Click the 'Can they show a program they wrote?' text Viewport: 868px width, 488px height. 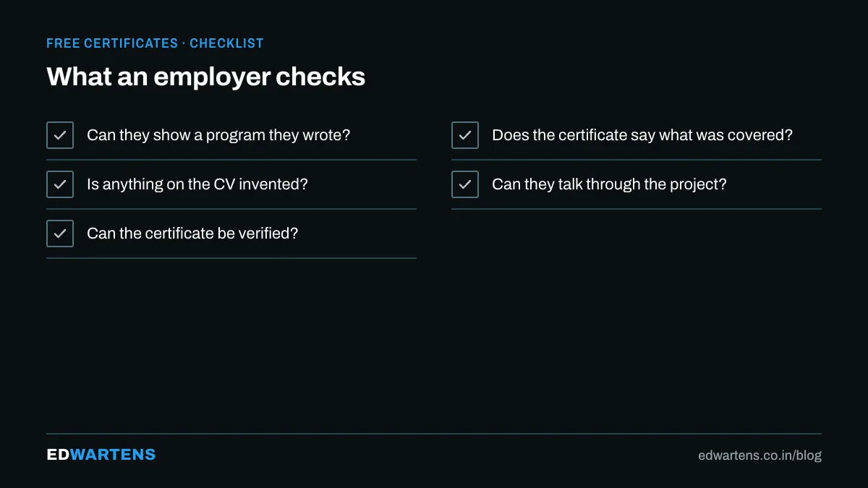218,135
